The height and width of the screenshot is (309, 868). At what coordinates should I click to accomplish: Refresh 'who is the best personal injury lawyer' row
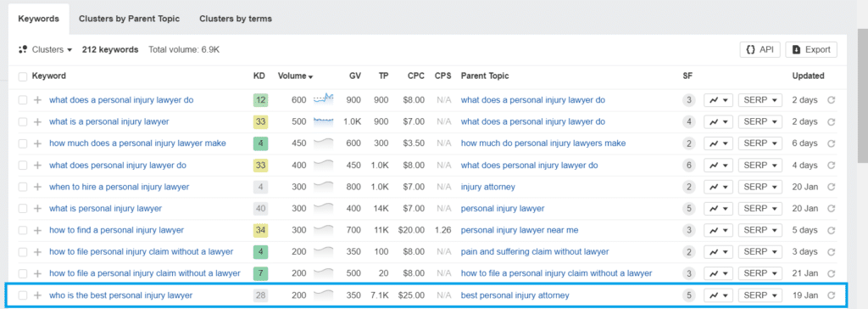pyautogui.click(x=831, y=295)
